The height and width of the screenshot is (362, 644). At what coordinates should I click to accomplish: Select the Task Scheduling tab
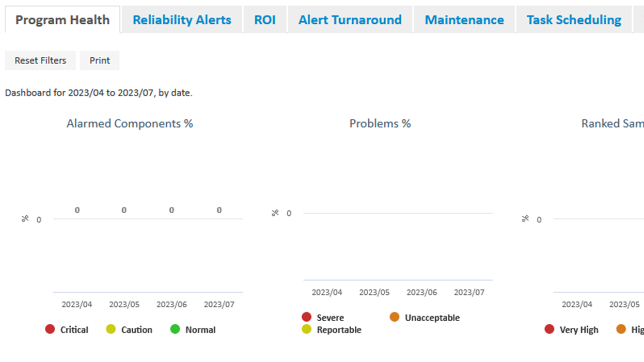(573, 20)
